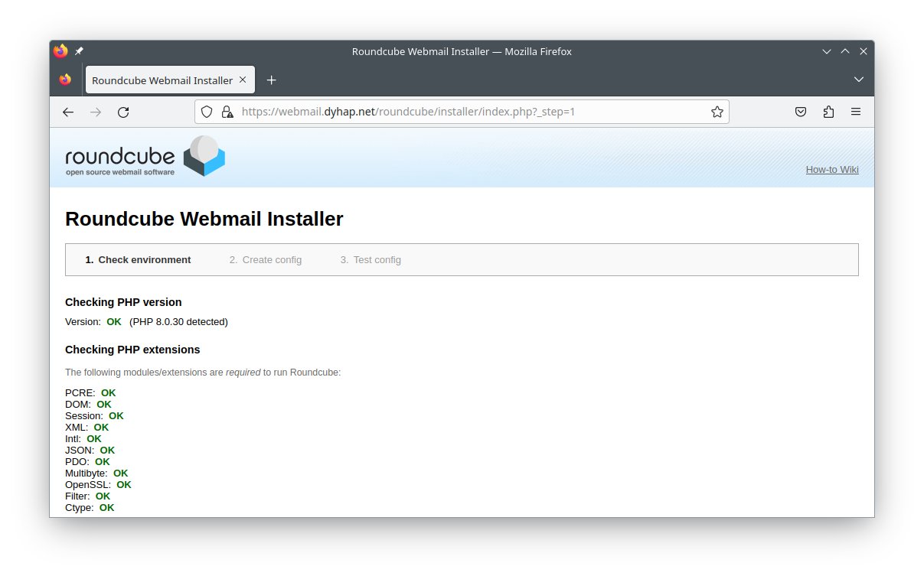Select the Roundcube Webmail Installer tab
924x576 pixels.
point(162,80)
